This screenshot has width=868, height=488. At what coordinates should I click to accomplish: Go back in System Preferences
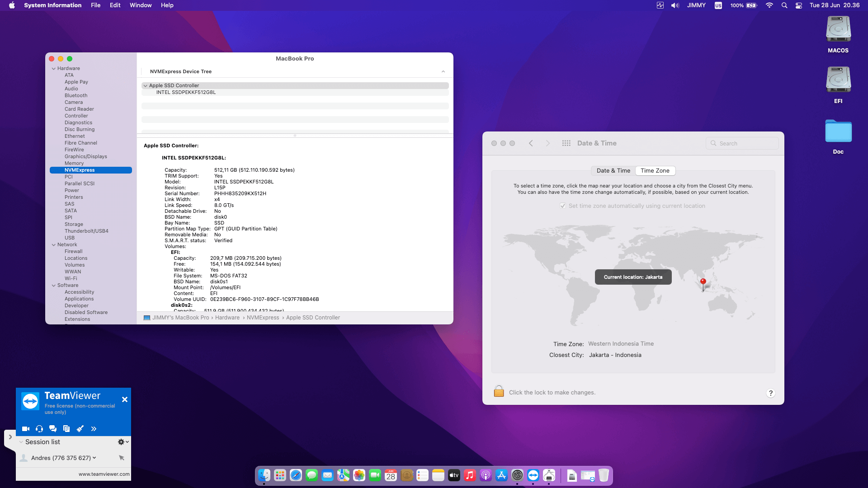[x=531, y=143]
